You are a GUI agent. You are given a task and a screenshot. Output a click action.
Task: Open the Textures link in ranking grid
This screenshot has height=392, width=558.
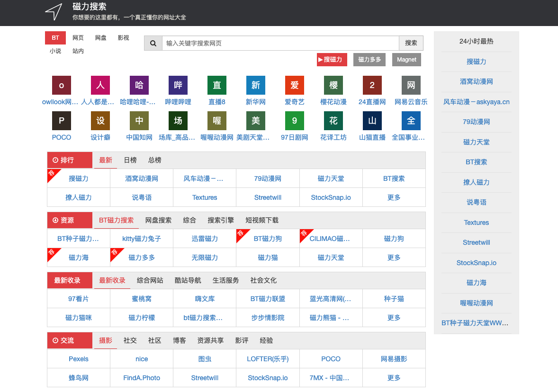click(205, 197)
